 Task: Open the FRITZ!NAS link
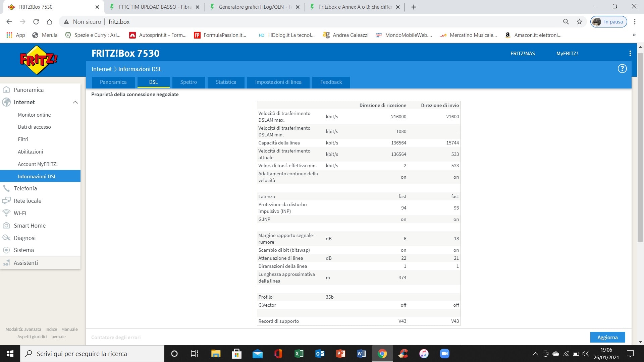point(523,53)
